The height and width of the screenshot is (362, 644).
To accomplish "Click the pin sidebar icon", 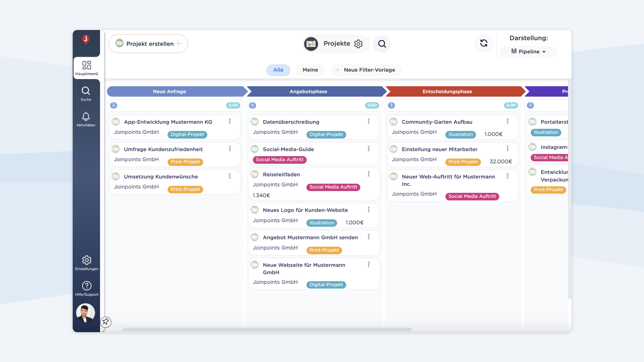I will (x=106, y=322).
